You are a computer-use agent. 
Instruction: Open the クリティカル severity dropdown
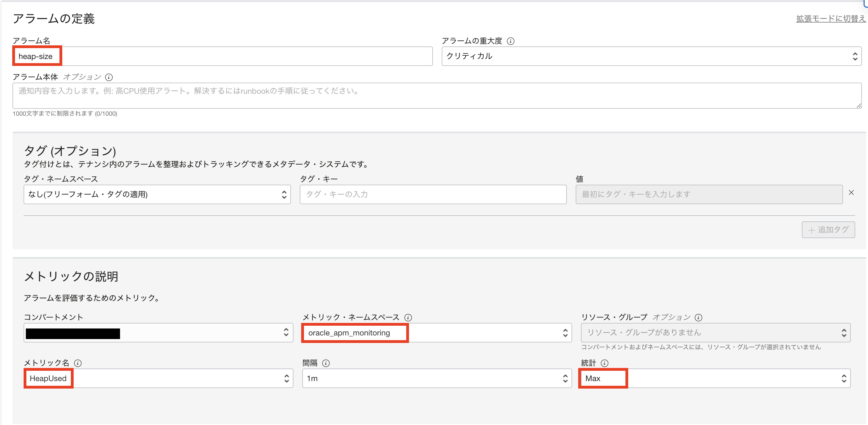[x=651, y=56]
